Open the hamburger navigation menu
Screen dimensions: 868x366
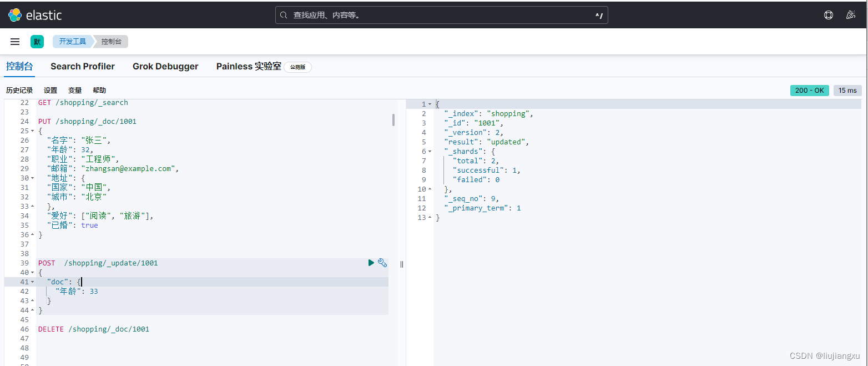[15, 42]
